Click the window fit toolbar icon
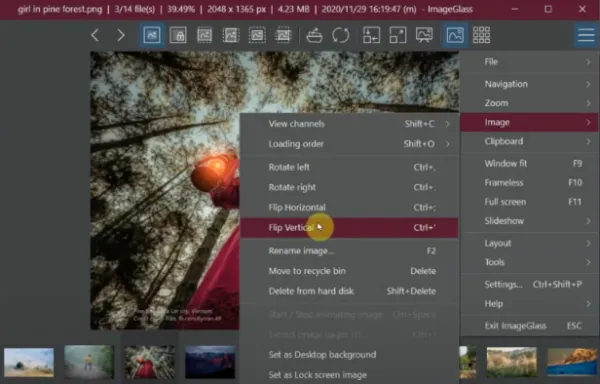600x384 pixels. pos(372,35)
